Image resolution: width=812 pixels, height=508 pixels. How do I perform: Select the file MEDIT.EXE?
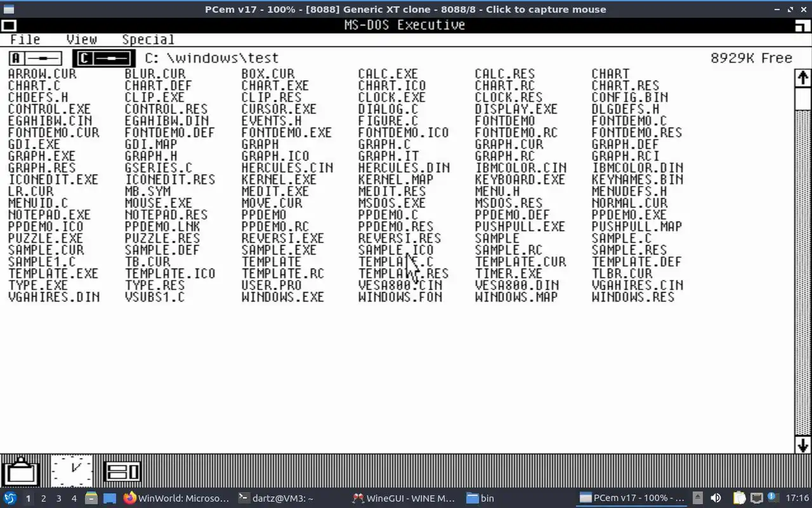(275, 191)
